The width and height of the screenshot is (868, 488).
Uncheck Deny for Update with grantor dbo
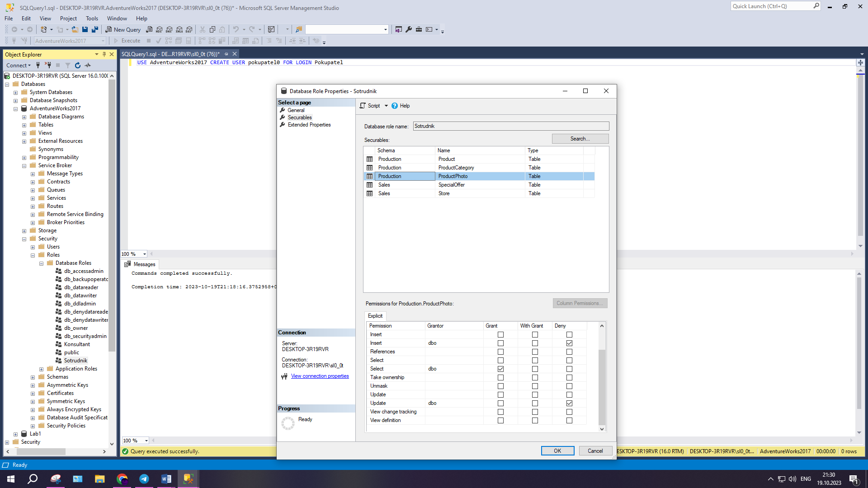[x=569, y=403]
